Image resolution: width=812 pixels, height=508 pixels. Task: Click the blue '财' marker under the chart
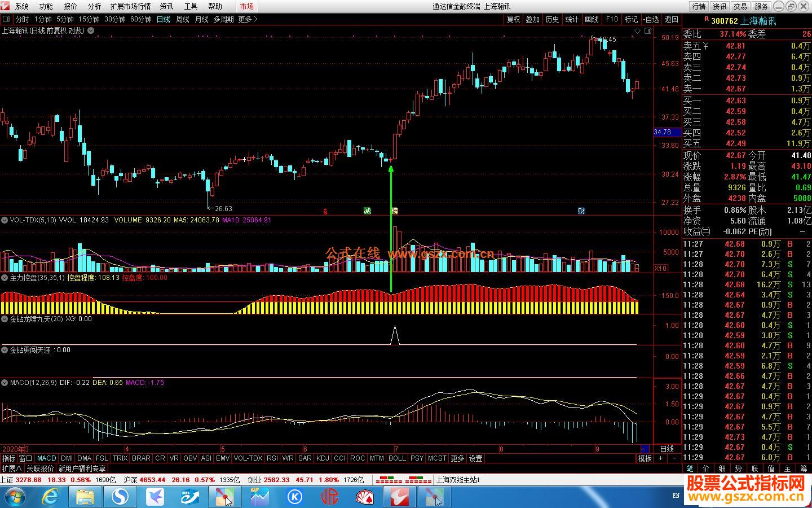(581, 211)
